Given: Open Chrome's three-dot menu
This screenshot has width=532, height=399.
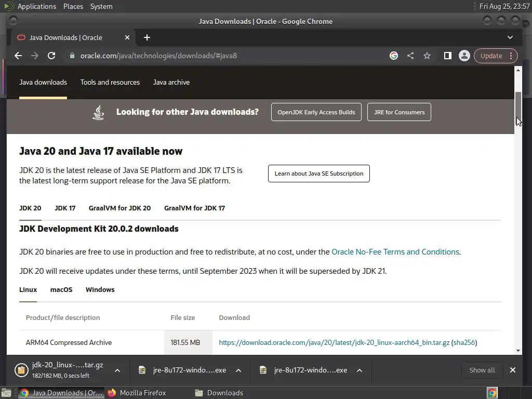Looking at the screenshot, I should pyautogui.click(x=511, y=56).
